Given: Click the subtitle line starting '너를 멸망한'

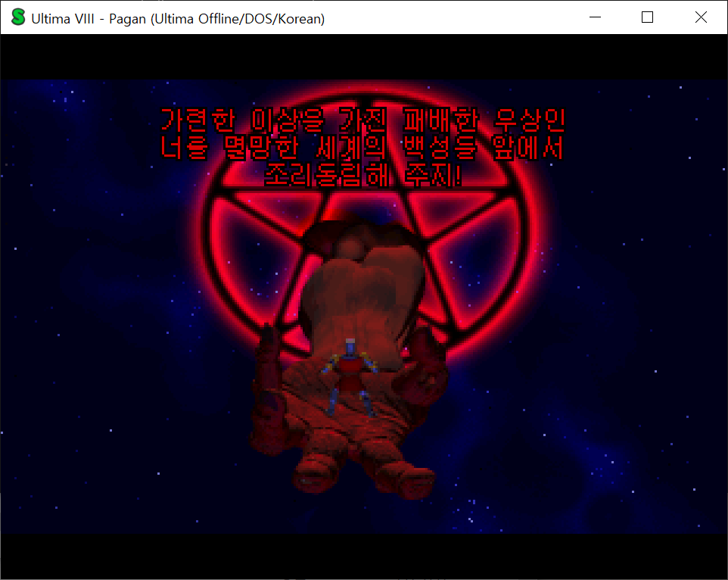Looking at the screenshot, I should (362, 148).
